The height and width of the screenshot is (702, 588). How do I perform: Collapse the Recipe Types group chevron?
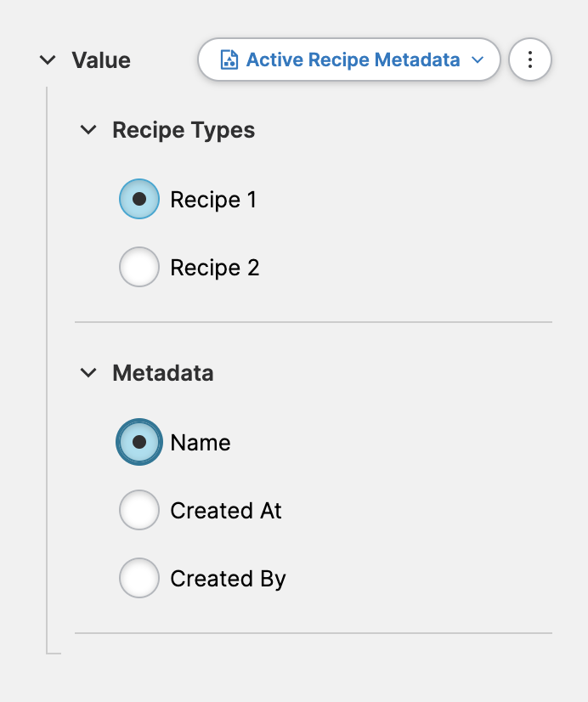click(88, 130)
